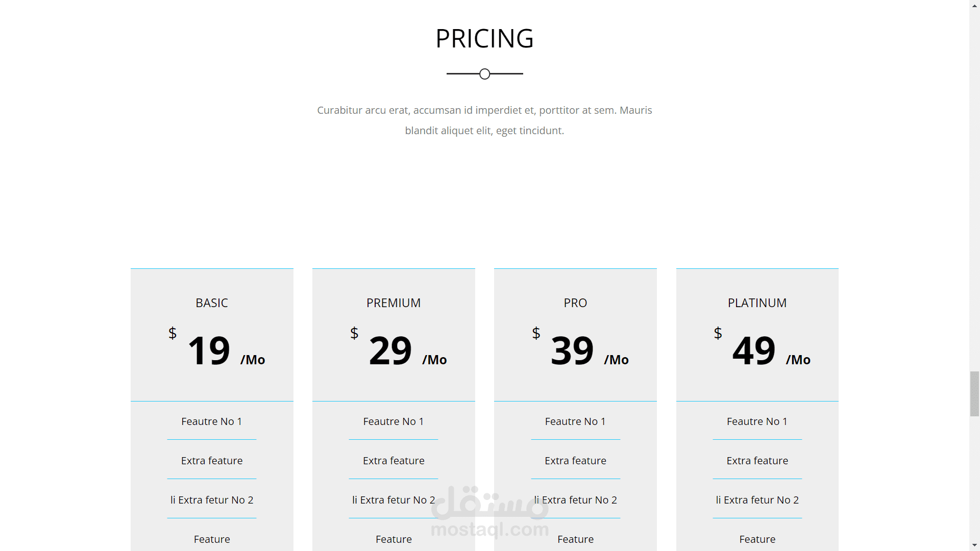Click the 'Curabitur arcu erat' description paragraph

[x=484, y=120]
